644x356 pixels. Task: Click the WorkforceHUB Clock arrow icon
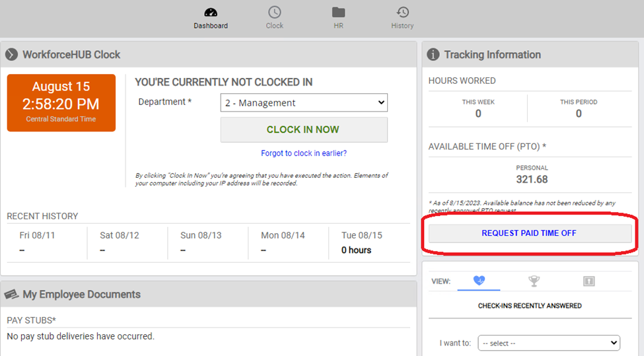(x=11, y=54)
